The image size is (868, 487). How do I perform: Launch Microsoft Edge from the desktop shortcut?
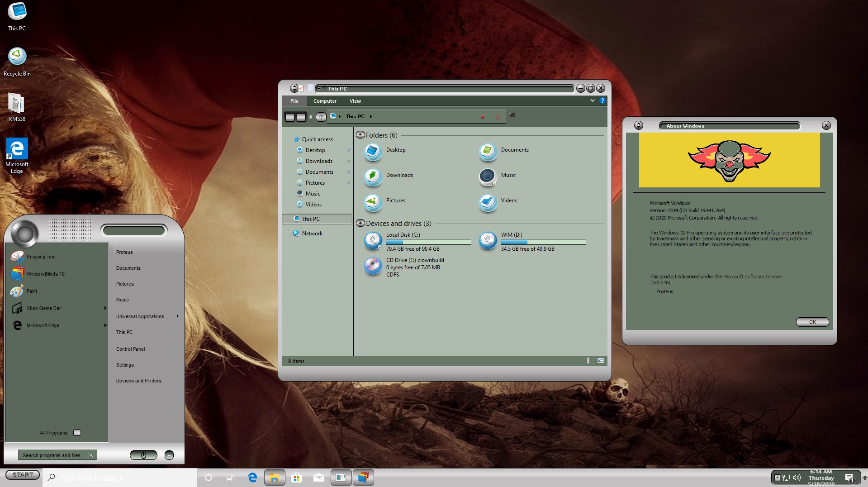click(17, 156)
